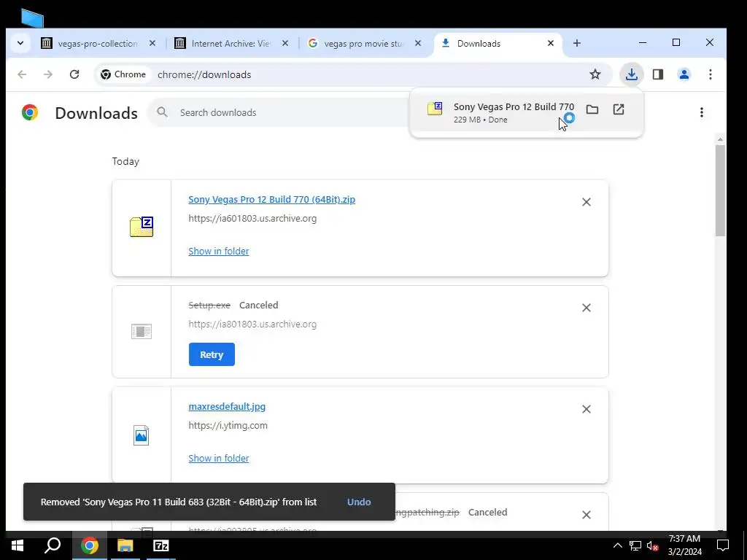The height and width of the screenshot is (560, 747).
Task: Click the Setup.exe canceled file name
Action: [x=209, y=306]
